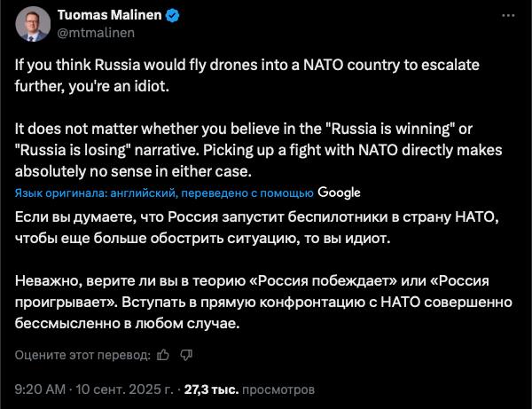Click the 27,3 тыс. view count
Viewport: 532px width, 409px height.
pyautogui.click(x=211, y=389)
